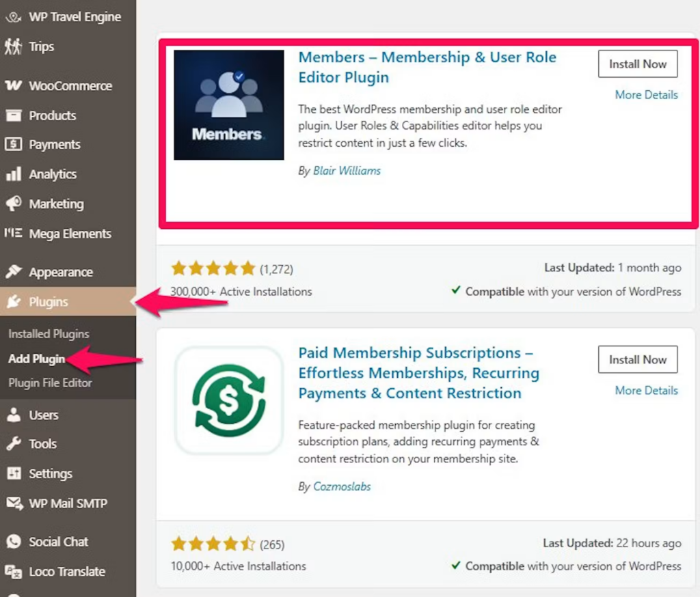This screenshot has height=597, width=700.
Task: Open the Members – Membership & User Role Editor title
Action: pos(427,68)
